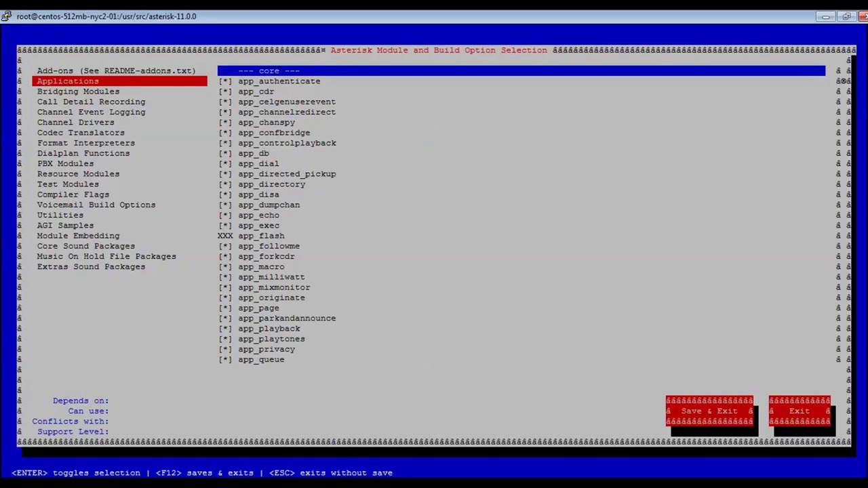Toggle the app_page checkbox
868x488 pixels.
click(x=225, y=308)
